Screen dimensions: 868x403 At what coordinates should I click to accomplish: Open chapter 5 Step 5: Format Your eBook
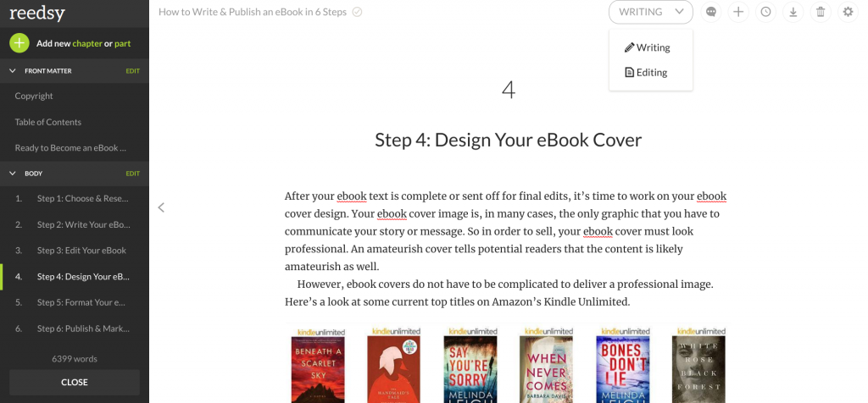click(x=75, y=302)
